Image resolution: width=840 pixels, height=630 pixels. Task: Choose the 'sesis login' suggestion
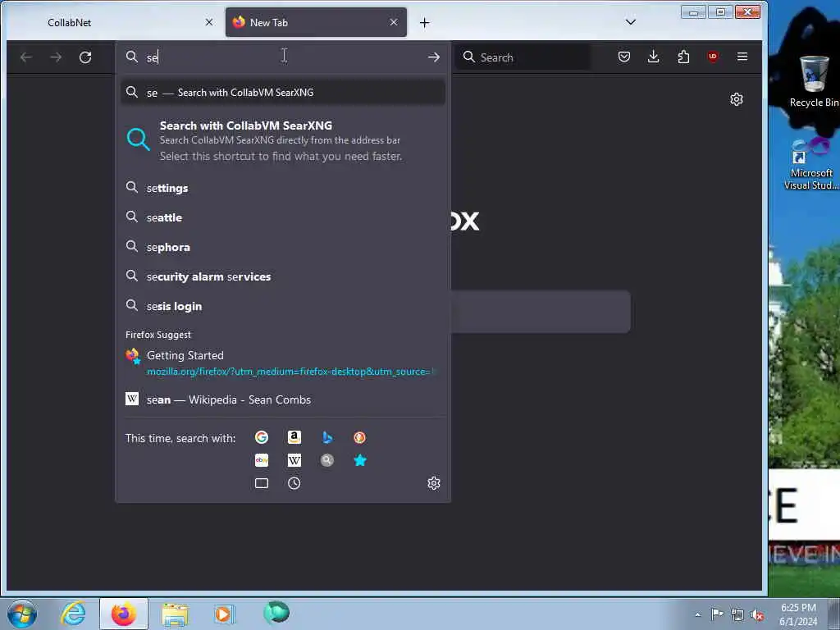(283, 306)
